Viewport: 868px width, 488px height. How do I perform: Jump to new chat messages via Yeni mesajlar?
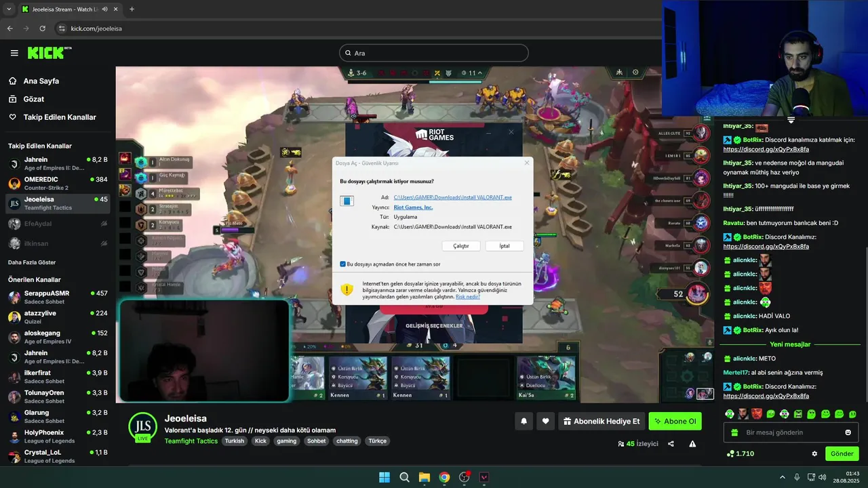pos(791,344)
